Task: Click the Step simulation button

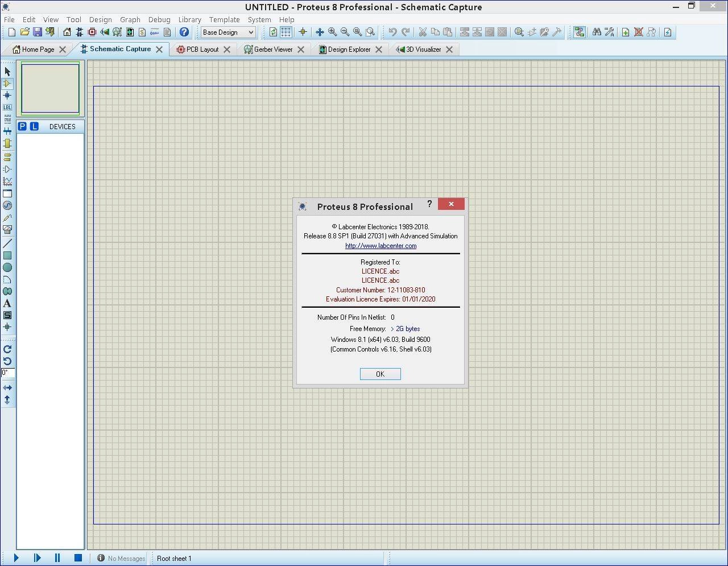Action: point(37,558)
